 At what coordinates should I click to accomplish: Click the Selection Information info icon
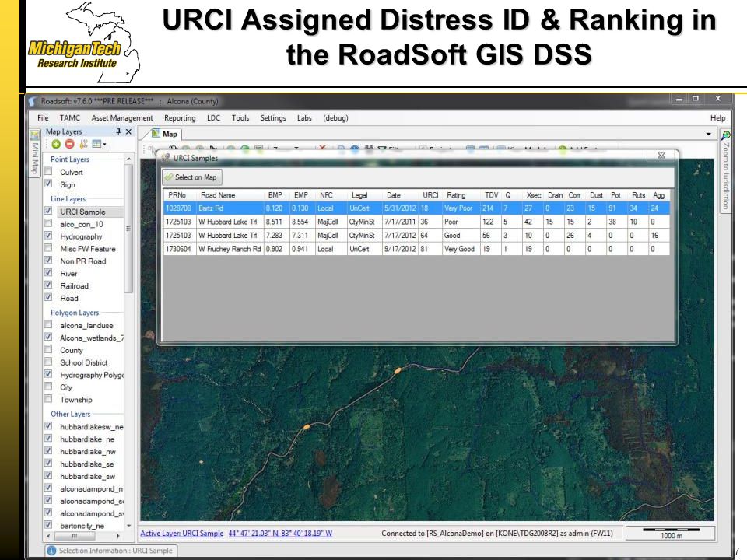[x=51, y=551]
